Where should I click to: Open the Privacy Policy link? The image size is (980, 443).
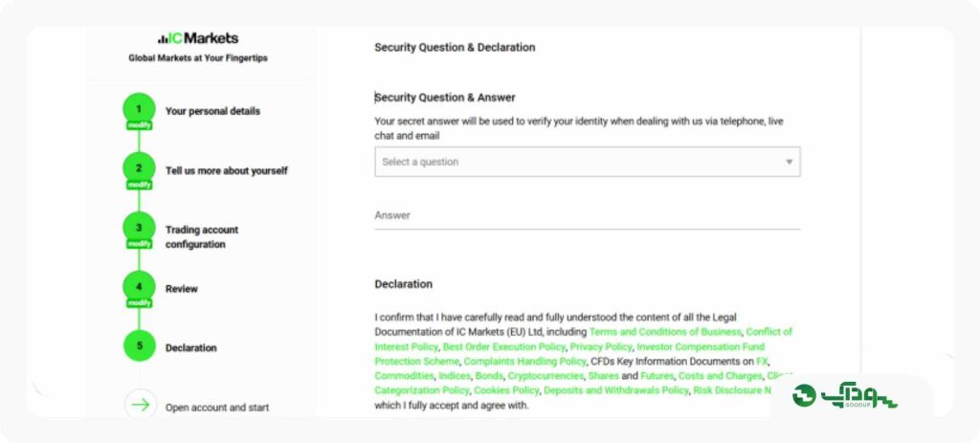click(x=601, y=346)
